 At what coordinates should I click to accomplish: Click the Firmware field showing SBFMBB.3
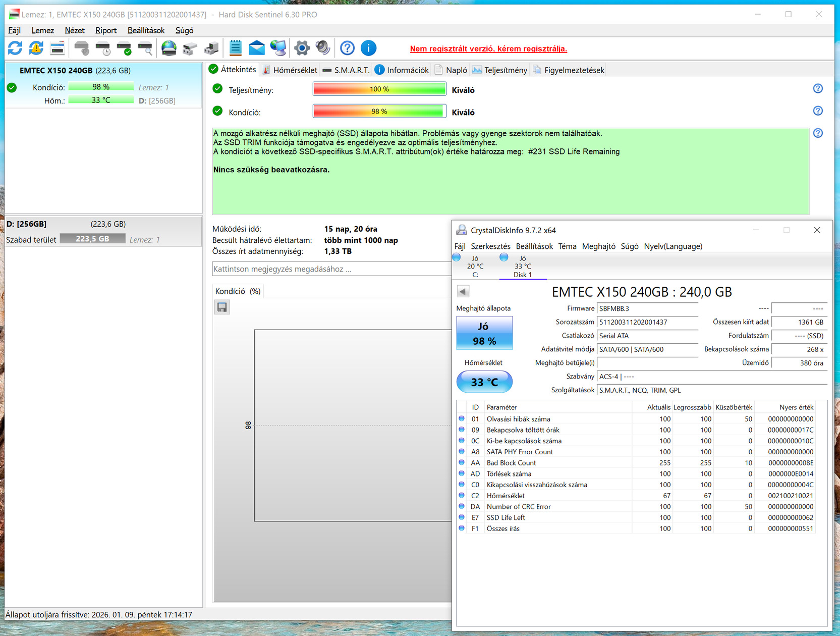pyautogui.click(x=647, y=308)
